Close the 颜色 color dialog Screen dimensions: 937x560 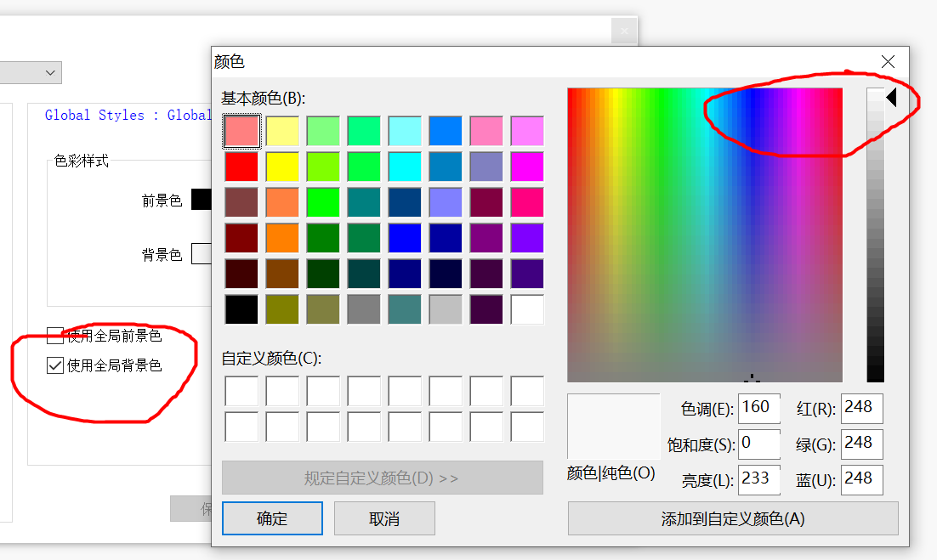tap(888, 61)
